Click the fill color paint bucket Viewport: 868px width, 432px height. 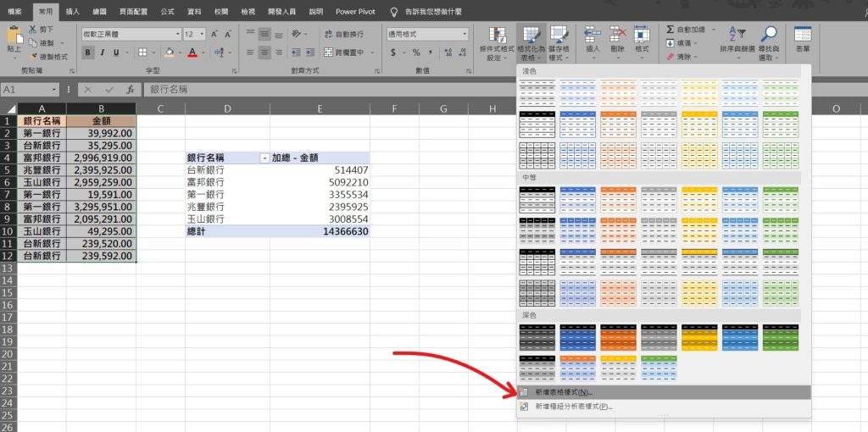(170, 53)
